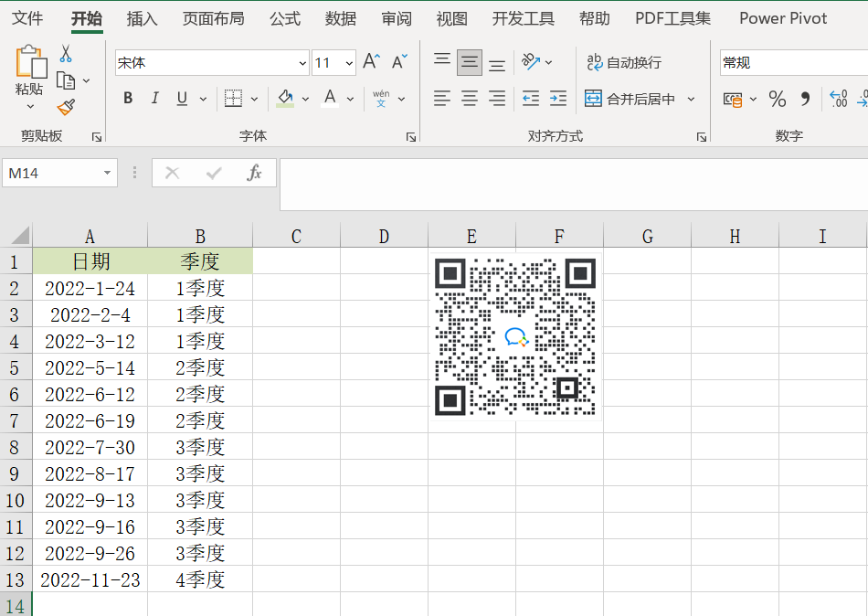This screenshot has height=616, width=868.
Task: Select the 日期 header cell
Action: click(x=90, y=261)
